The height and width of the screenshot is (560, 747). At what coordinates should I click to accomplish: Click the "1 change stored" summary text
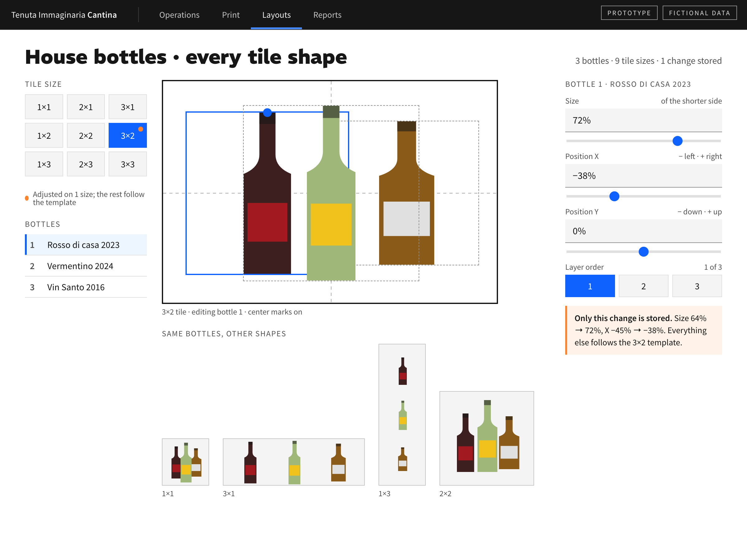(691, 61)
